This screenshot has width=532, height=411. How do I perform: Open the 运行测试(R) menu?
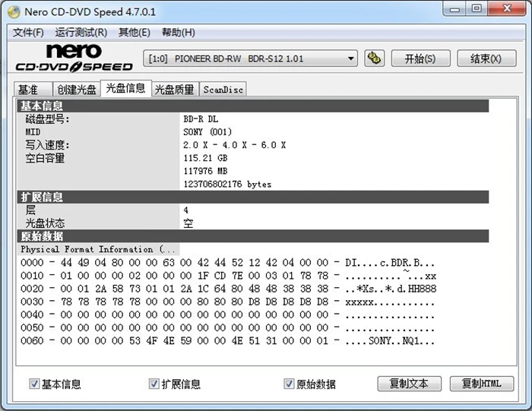[81, 33]
